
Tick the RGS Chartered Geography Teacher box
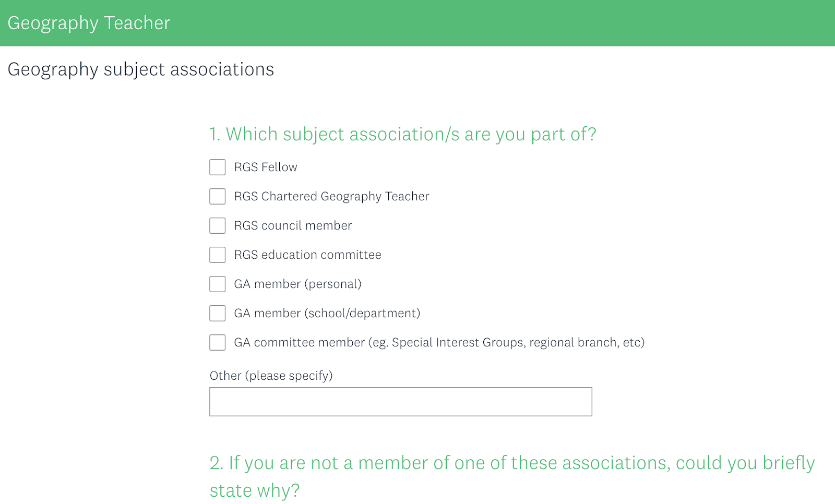pos(217,196)
